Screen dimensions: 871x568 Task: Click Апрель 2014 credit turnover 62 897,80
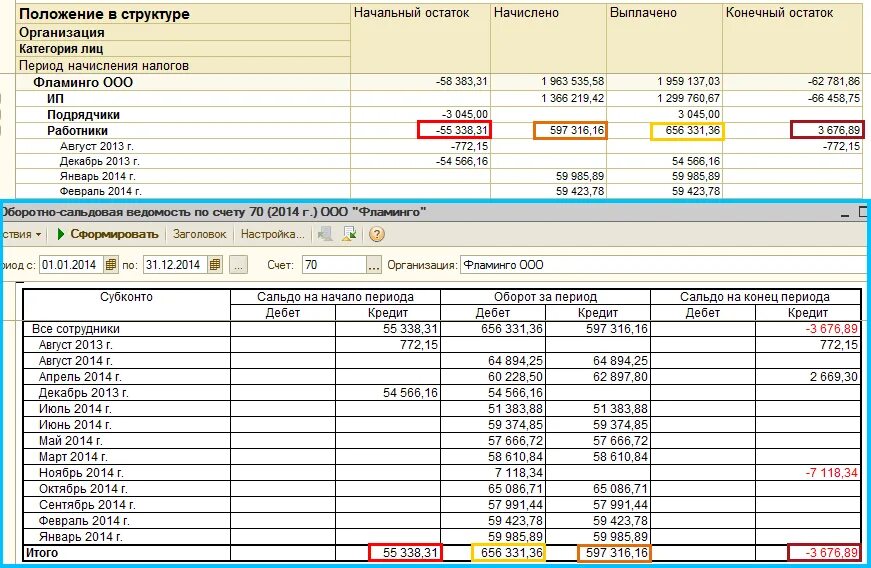click(x=620, y=377)
